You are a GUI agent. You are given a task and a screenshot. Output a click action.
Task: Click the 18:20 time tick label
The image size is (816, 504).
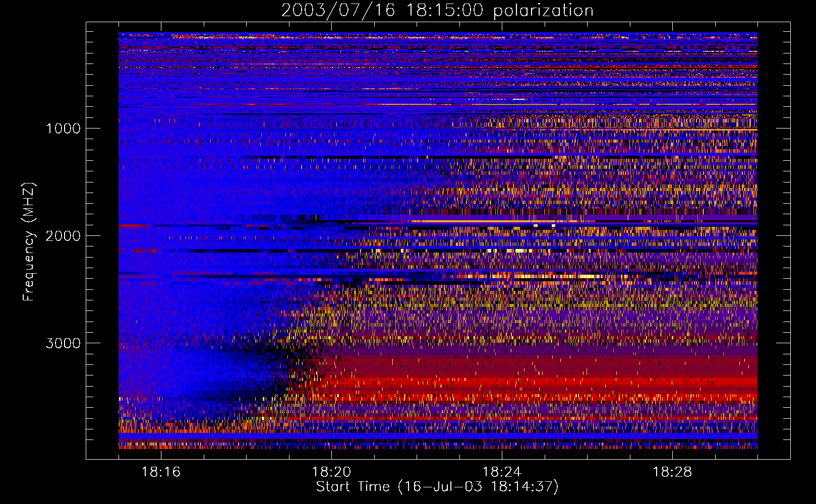point(331,472)
